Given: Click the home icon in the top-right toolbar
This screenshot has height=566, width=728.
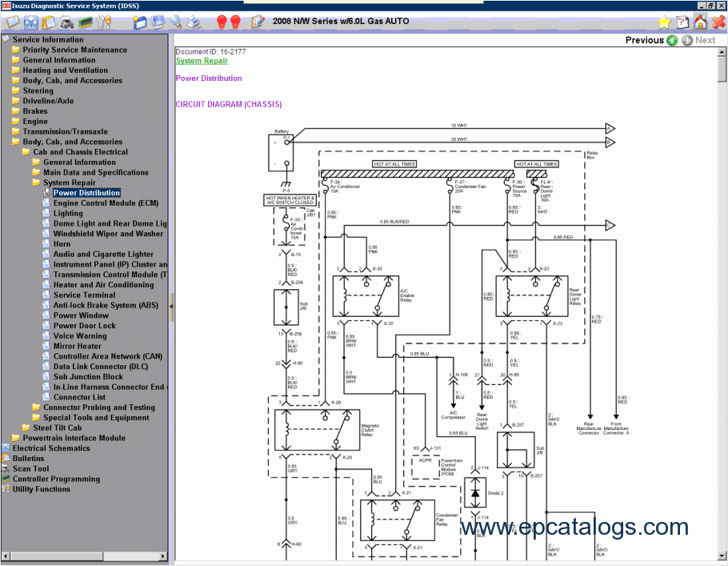Looking at the screenshot, I should pos(701,22).
